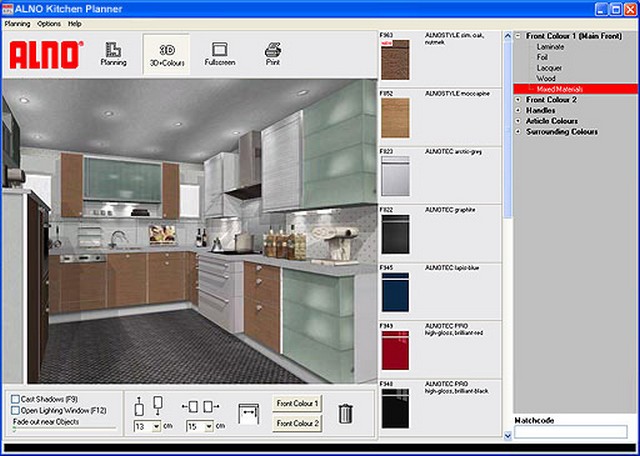Open the 15 cm offset dropdown
Viewport: 640px width, 456px height.
209,427
